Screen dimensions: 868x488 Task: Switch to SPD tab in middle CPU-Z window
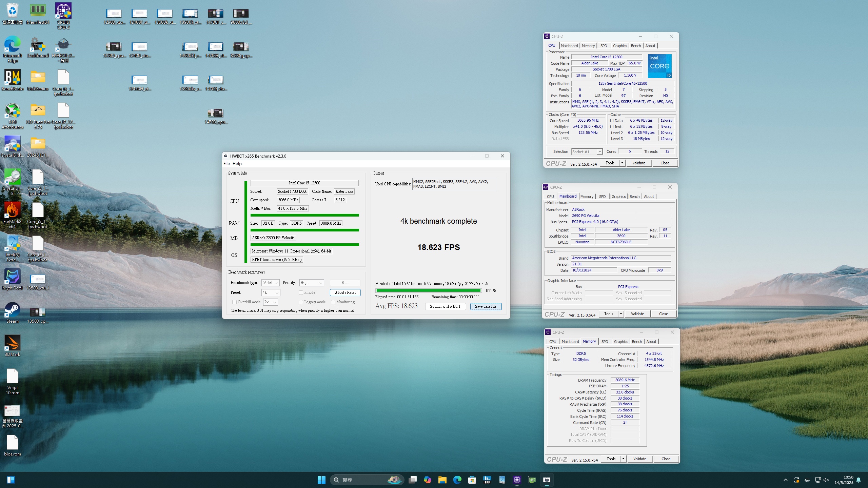[x=602, y=197]
